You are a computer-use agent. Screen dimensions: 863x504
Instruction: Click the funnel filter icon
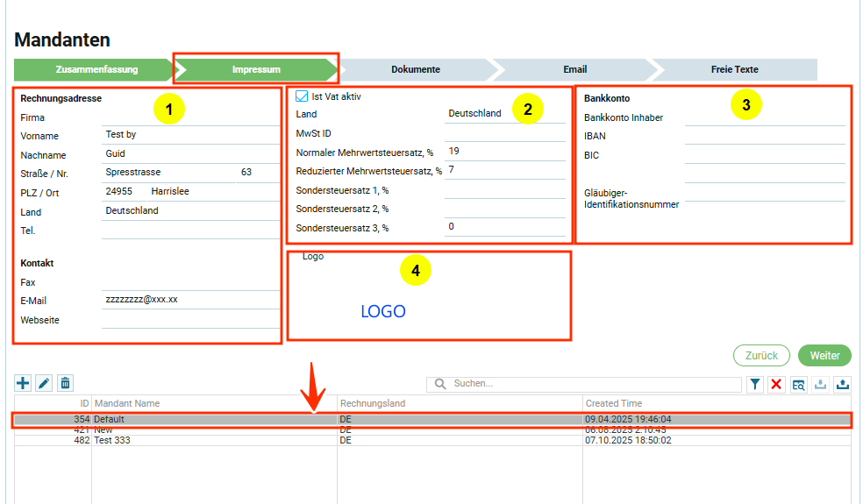point(754,384)
